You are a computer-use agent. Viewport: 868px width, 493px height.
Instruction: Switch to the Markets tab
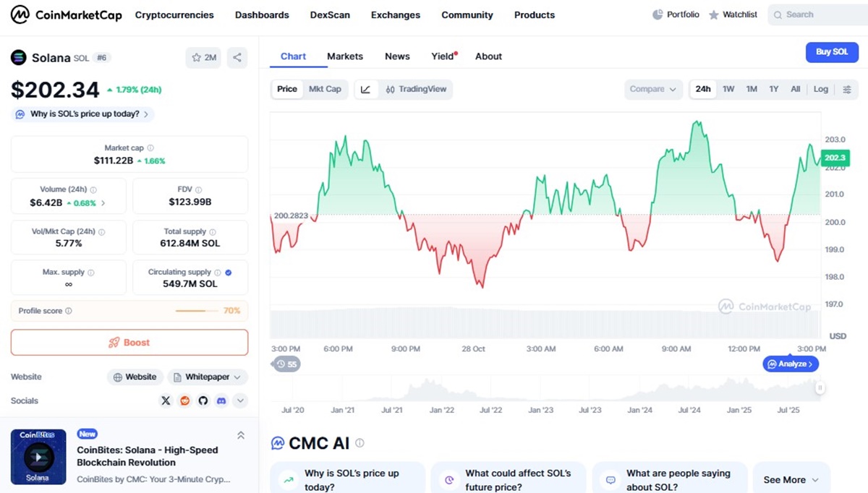(345, 56)
